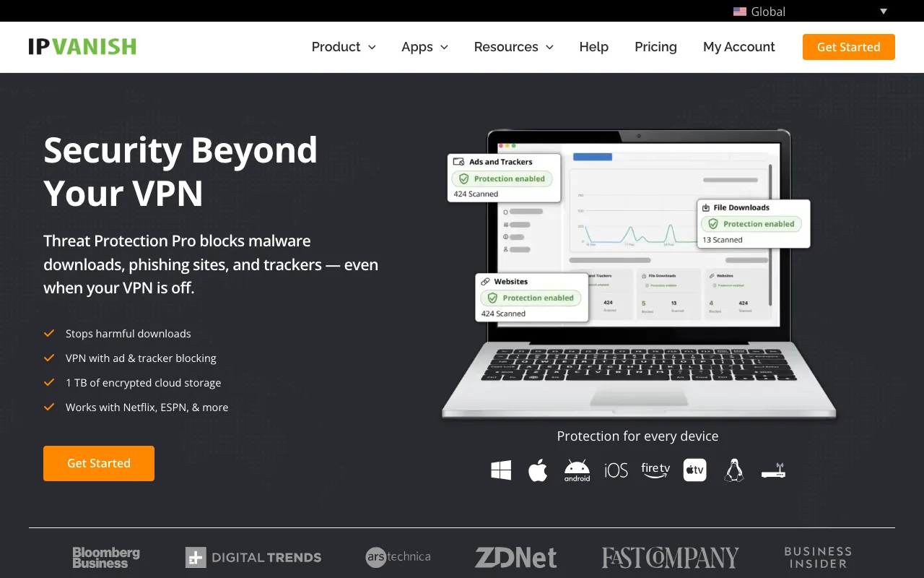Viewport: 924px width, 578px height.
Task: Select the Linux penguin icon
Action: [734, 470]
